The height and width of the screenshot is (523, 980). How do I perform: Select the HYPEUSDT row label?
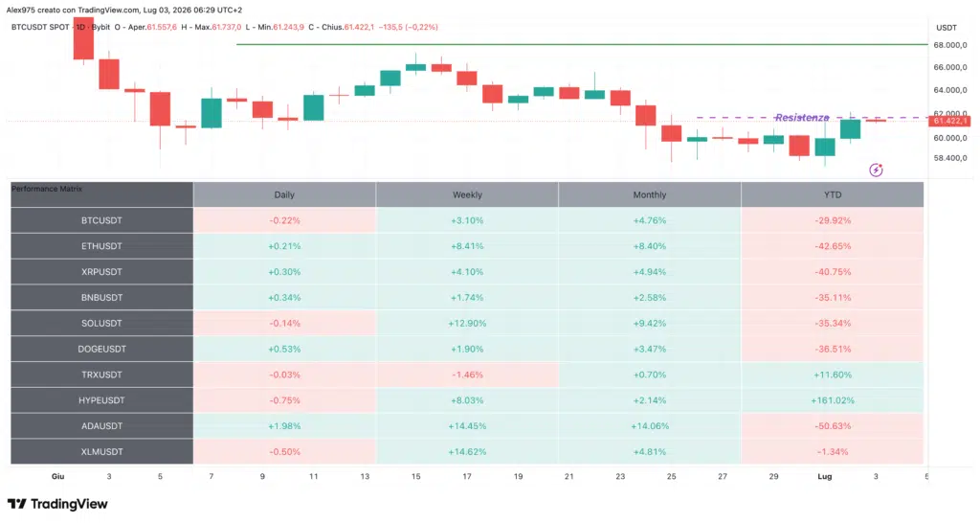(101, 399)
